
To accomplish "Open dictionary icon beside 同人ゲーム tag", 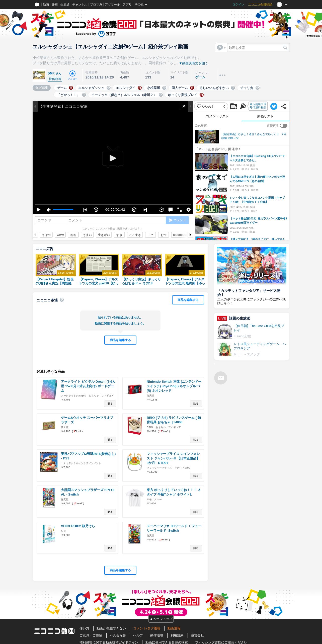I will pyautogui.click(x=192, y=88).
